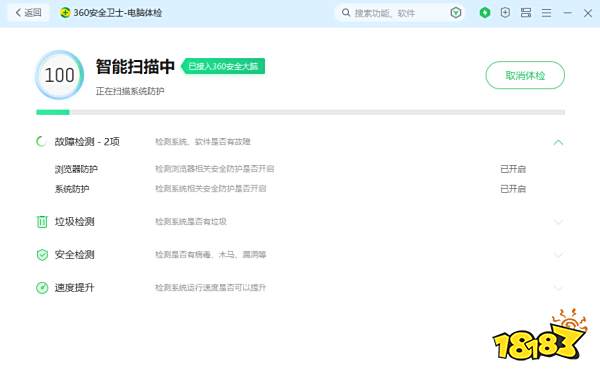The image size is (600, 377).
Task: Select the 安全检测 heading
Action: (75, 255)
